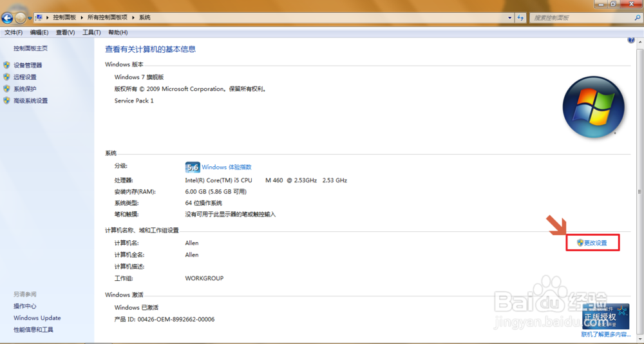The height and width of the screenshot is (344, 644).
Task: Open the 编辑(E) menu
Action: (x=39, y=32)
